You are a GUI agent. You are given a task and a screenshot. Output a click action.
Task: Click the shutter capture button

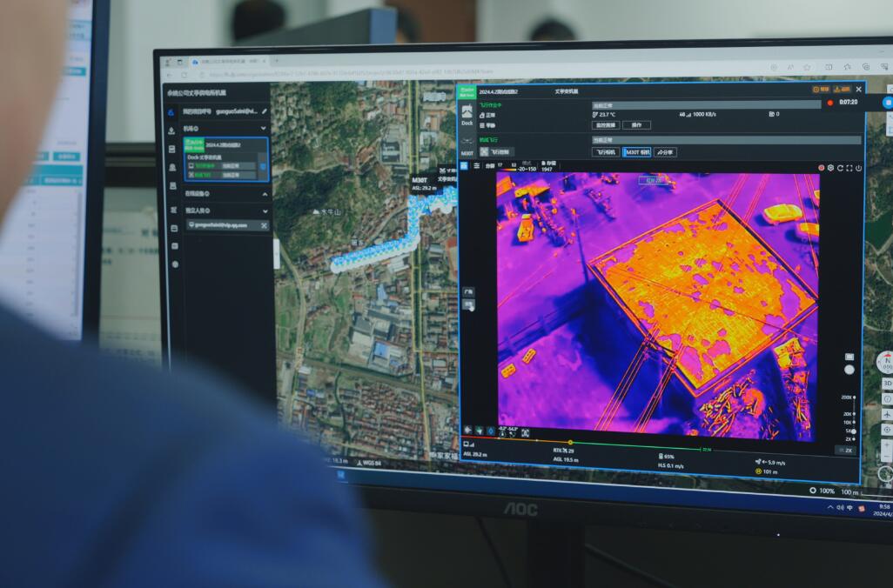(849, 370)
